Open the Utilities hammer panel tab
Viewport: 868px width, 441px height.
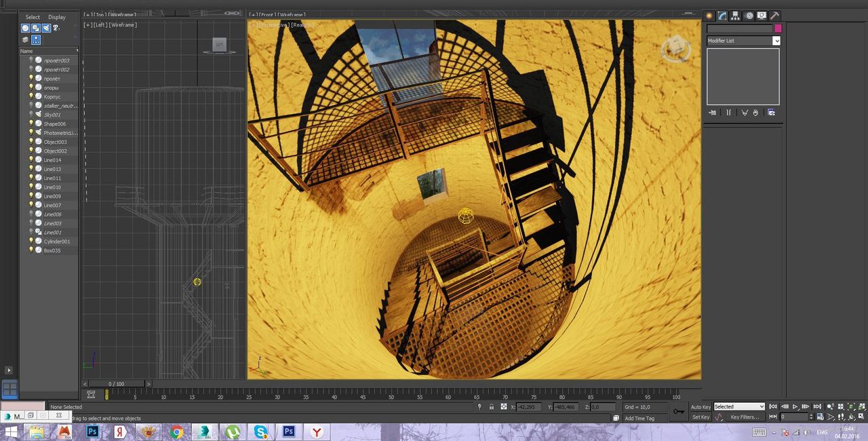(774, 16)
